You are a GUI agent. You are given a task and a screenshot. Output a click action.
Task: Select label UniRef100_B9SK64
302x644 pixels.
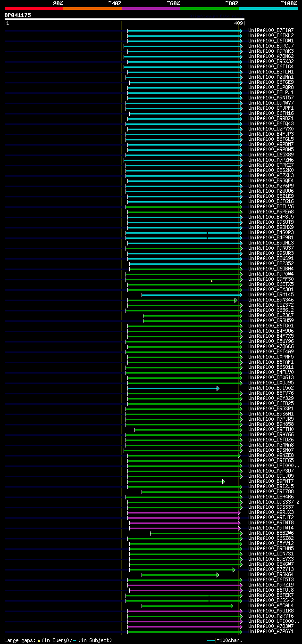pyautogui.click(x=271, y=574)
